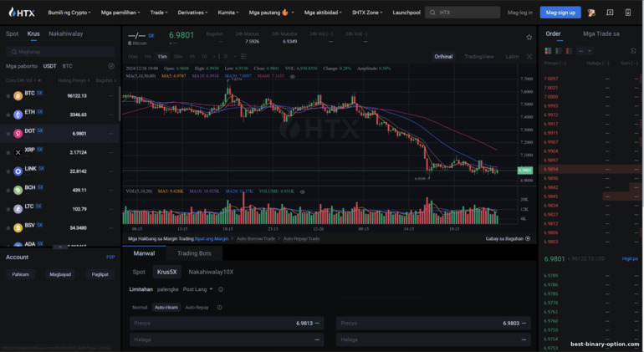Click the sum sigma icon in order book

click(633, 51)
